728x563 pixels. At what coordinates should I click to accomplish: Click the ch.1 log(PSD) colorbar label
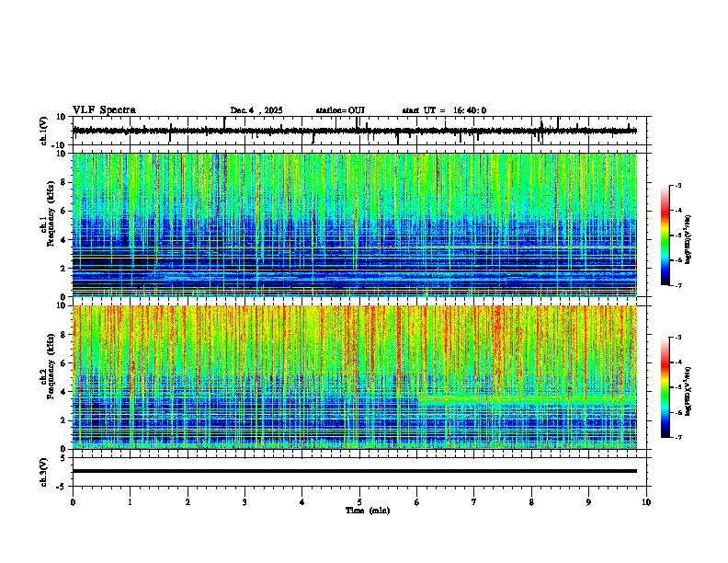click(x=688, y=240)
